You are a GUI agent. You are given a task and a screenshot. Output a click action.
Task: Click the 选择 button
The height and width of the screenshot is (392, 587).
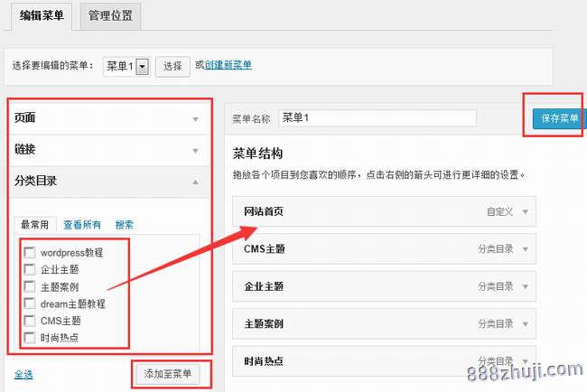[x=172, y=67]
